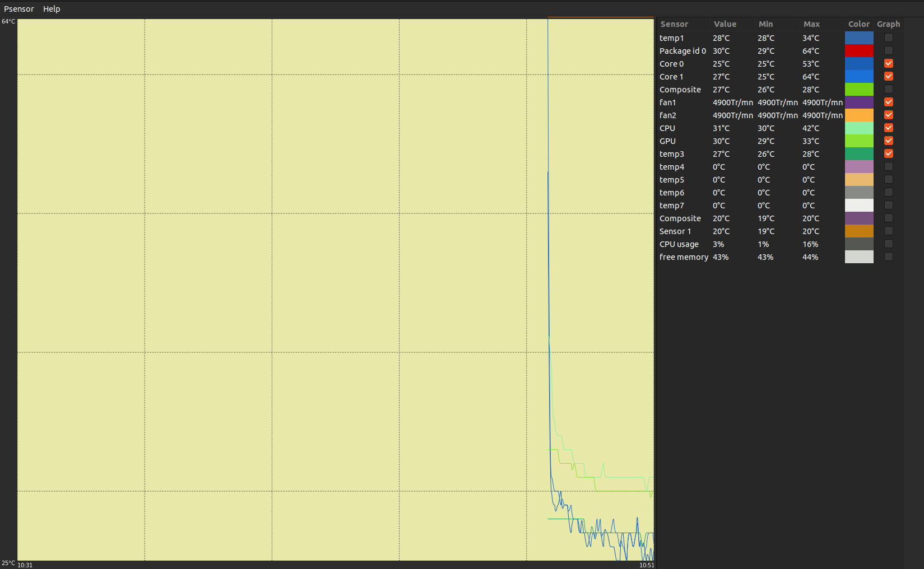Click the fan1 purple color swatch
The width and height of the screenshot is (924, 569).
pyautogui.click(x=859, y=102)
